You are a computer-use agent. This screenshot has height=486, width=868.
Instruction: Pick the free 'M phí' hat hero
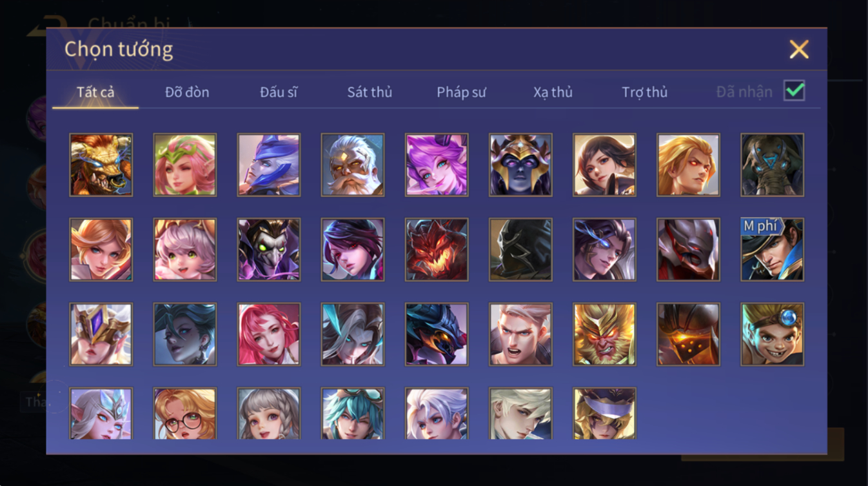[772, 249]
